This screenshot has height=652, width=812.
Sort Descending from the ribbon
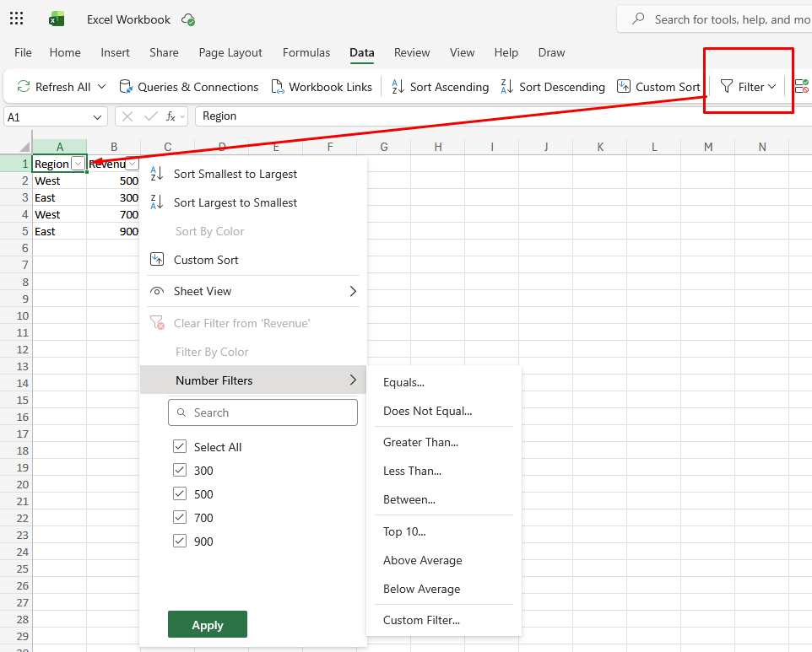(553, 87)
